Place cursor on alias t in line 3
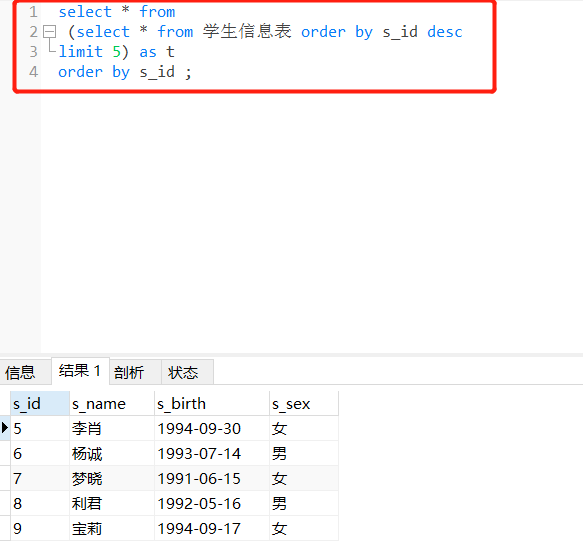 pos(170,52)
